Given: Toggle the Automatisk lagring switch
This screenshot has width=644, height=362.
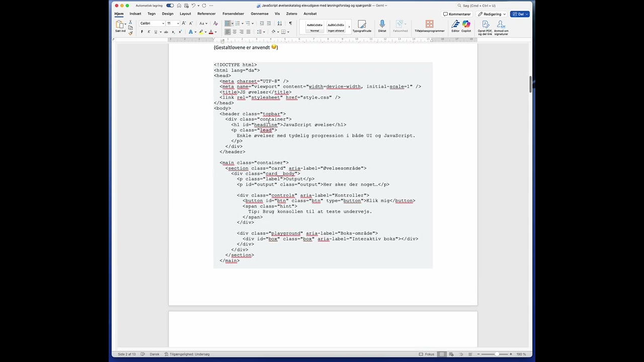Looking at the screenshot, I should (x=170, y=6).
